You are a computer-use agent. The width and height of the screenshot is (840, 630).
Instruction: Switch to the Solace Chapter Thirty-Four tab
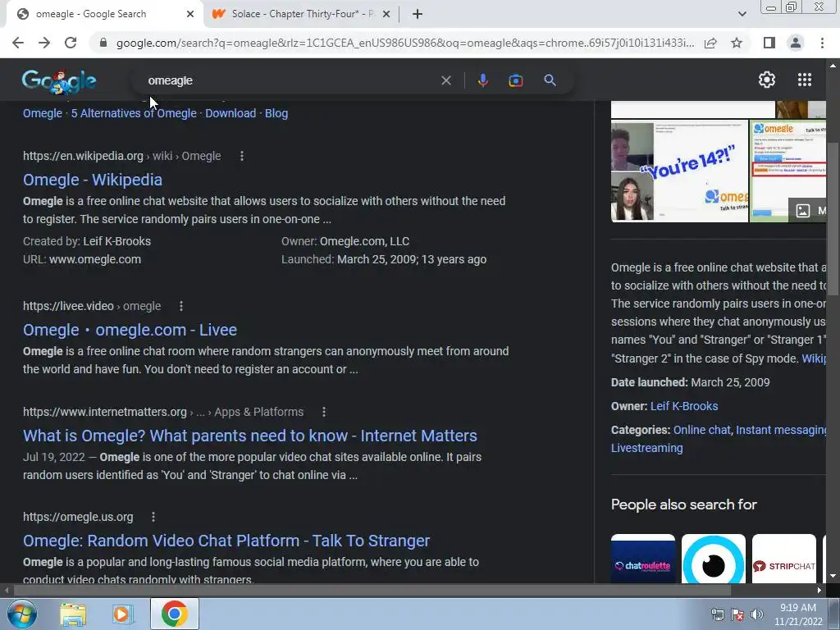tap(303, 14)
